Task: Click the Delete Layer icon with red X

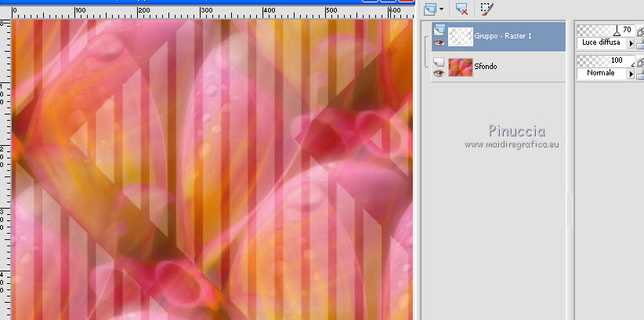Action: pyautogui.click(x=462, y=9)
